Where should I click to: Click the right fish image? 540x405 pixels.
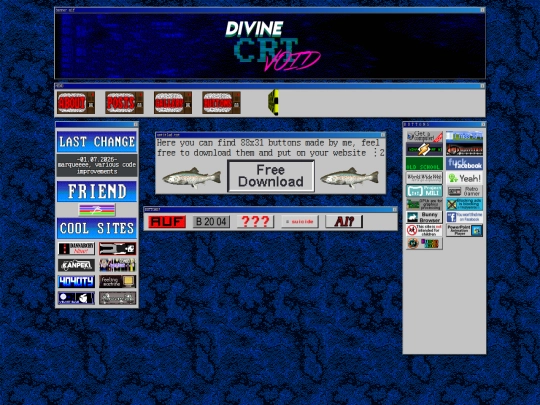(350, 178)
